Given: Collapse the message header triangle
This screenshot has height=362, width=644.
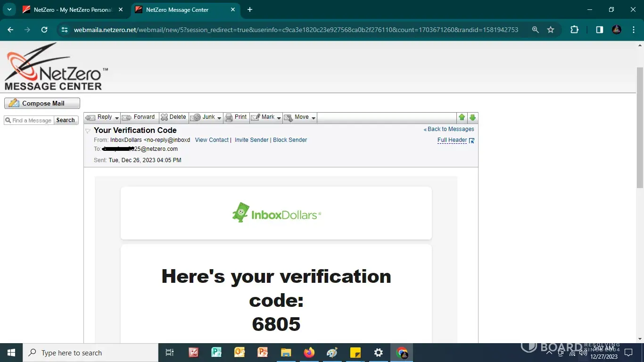Looking at the screenshot, I should tap(88, 131).
